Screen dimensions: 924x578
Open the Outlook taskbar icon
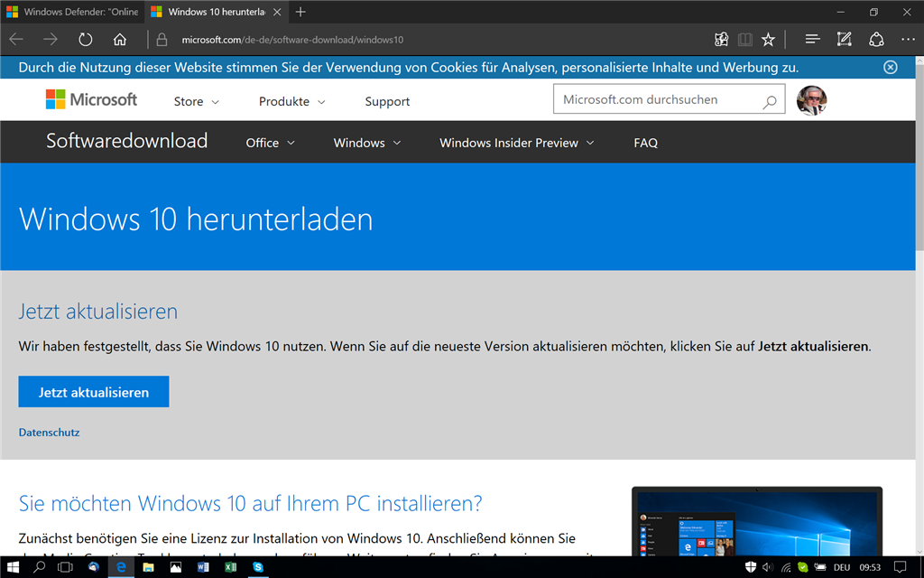click(93, 567)
